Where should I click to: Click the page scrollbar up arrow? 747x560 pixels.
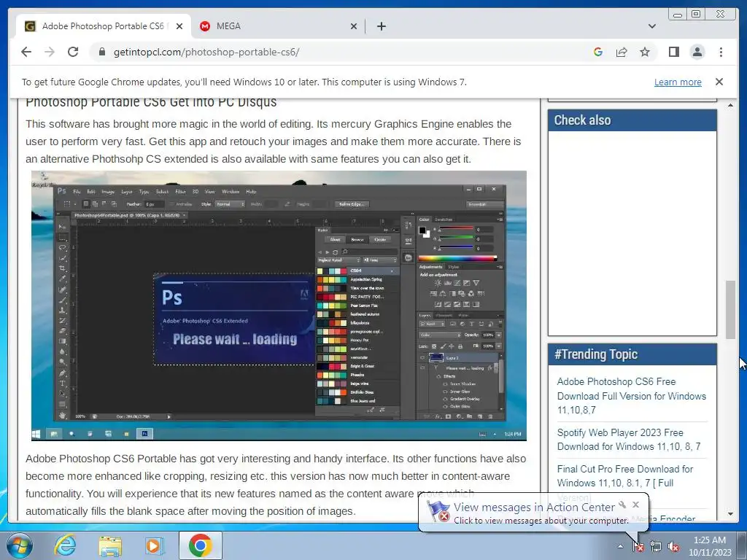[x=730, y=105]
